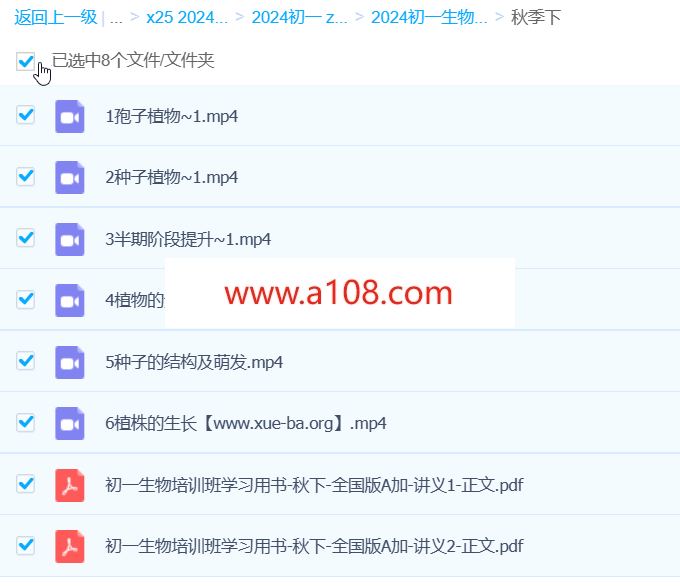Uncheck the 4植物的 file checkbox
The image size is (680, 586).
(x=26, y=299)
